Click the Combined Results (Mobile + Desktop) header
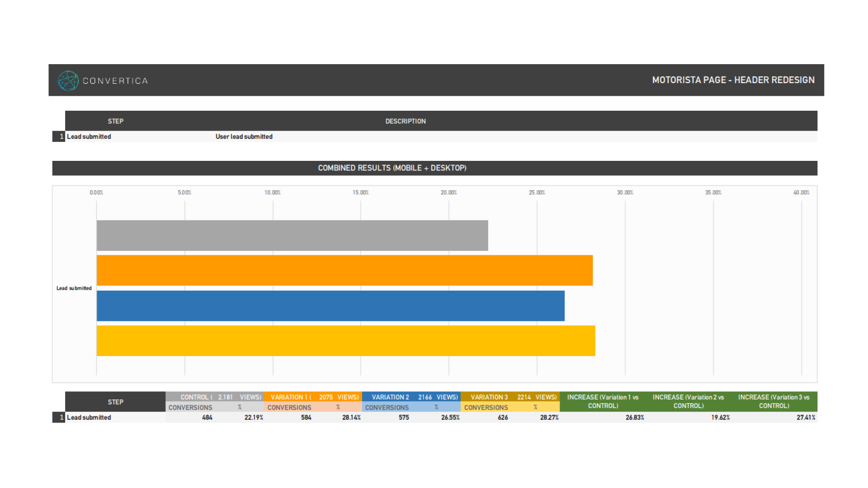This screenshot has height=488, width=868. pyautogui.click(x=392, y=168)
